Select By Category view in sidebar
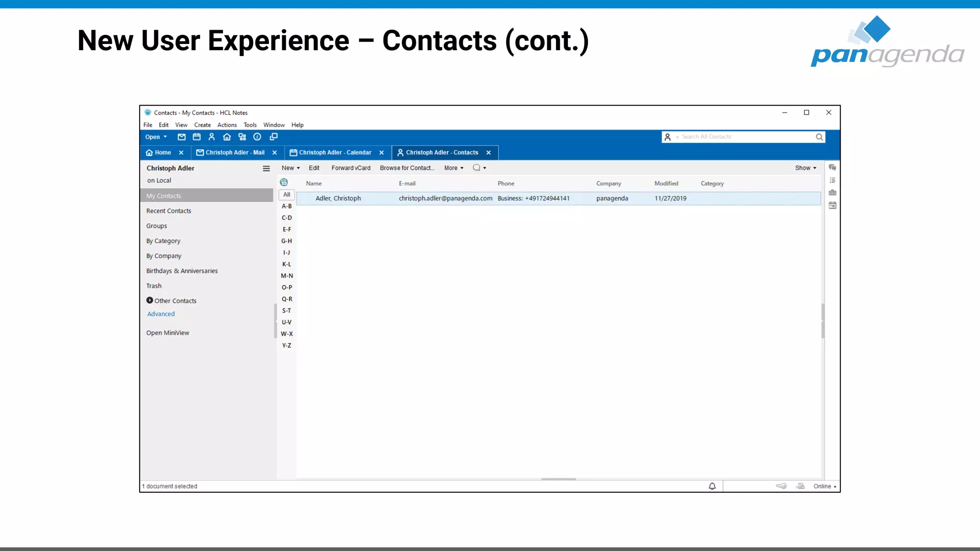Viewport: 980px width, 551px height. click(163, 241)
